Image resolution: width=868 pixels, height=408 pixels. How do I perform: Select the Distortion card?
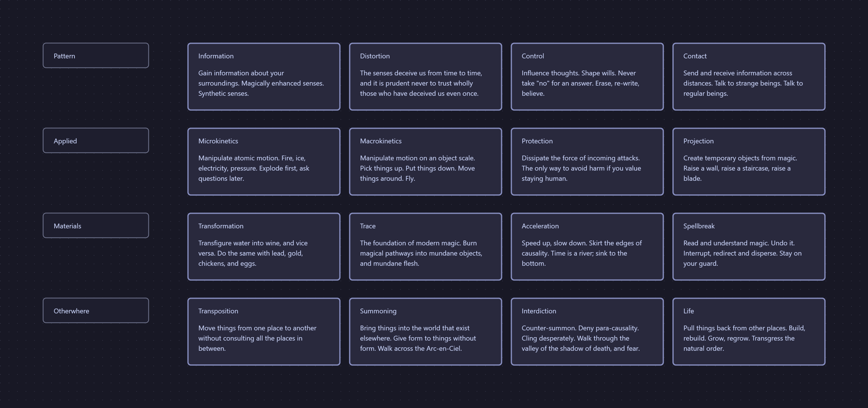(425, 77)
